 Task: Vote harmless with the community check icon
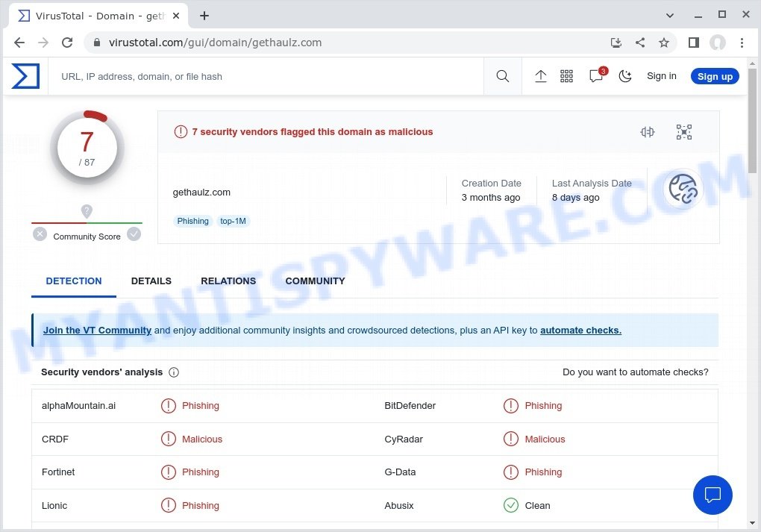tap(134, 234)
